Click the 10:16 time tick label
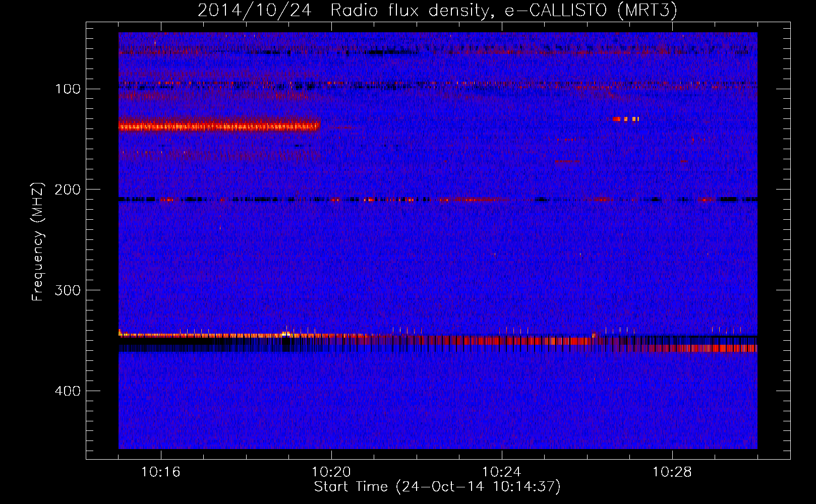The height and width of the screenshot is (504, 816). [161, 472]
